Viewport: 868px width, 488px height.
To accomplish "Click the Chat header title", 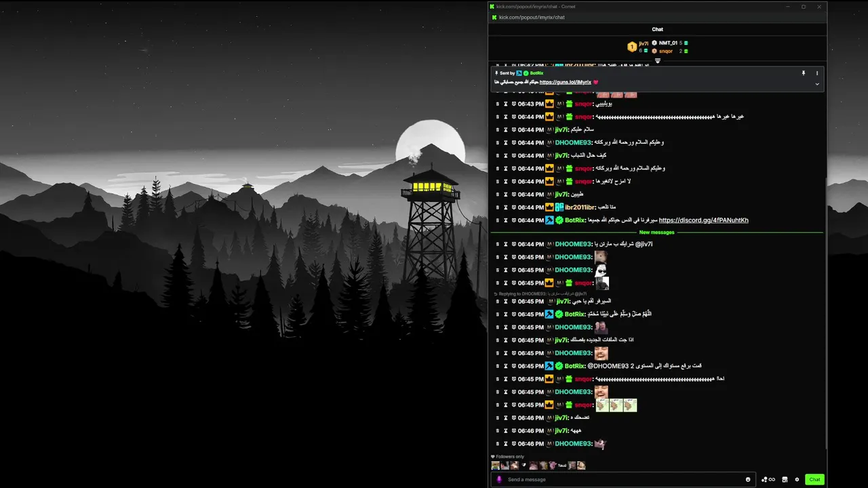I will click(658, 29).
